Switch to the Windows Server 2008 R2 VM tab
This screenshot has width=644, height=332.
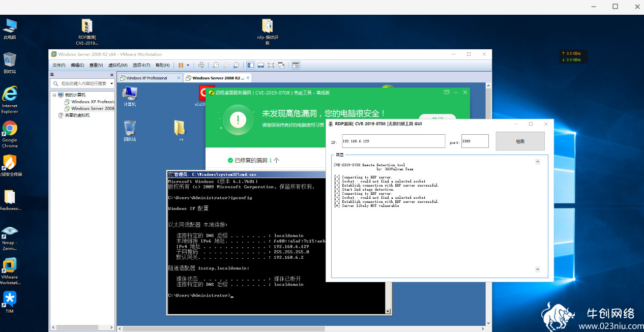(218, 78)
